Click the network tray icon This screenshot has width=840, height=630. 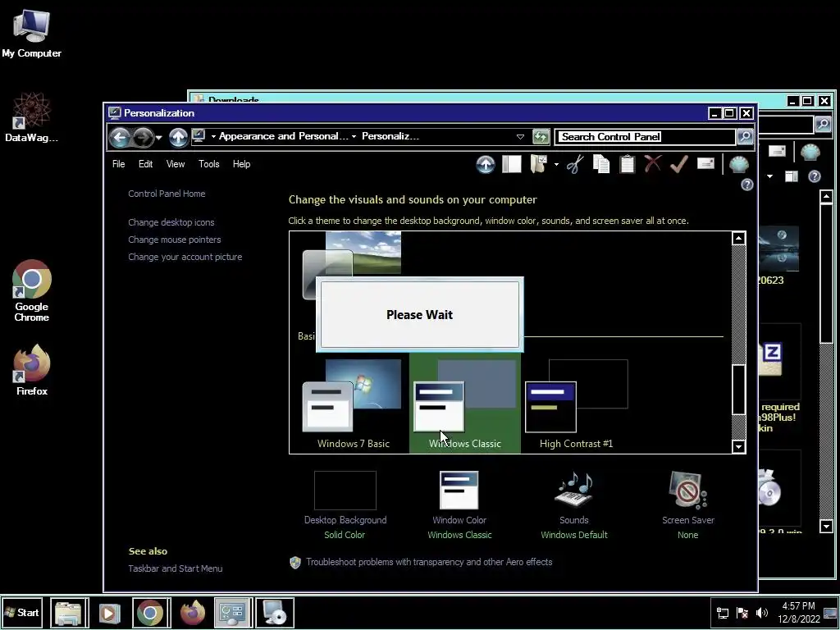723,613
